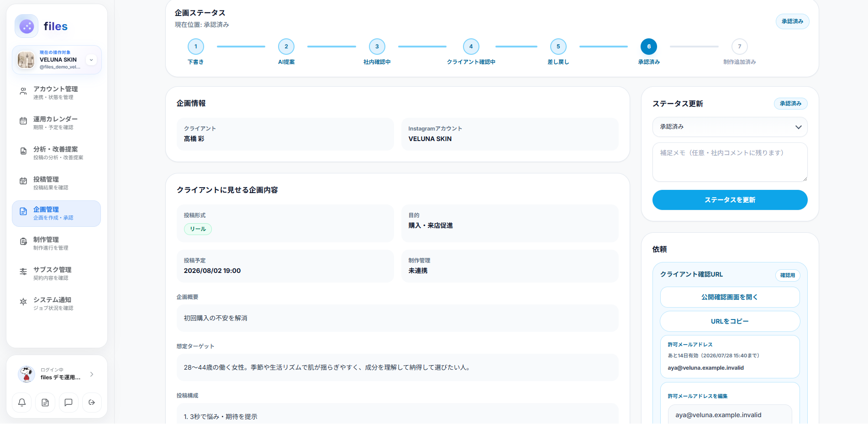The image size is (868, 424).
Task: Click the アカウント管理 people icon
Action: (23, 92)
